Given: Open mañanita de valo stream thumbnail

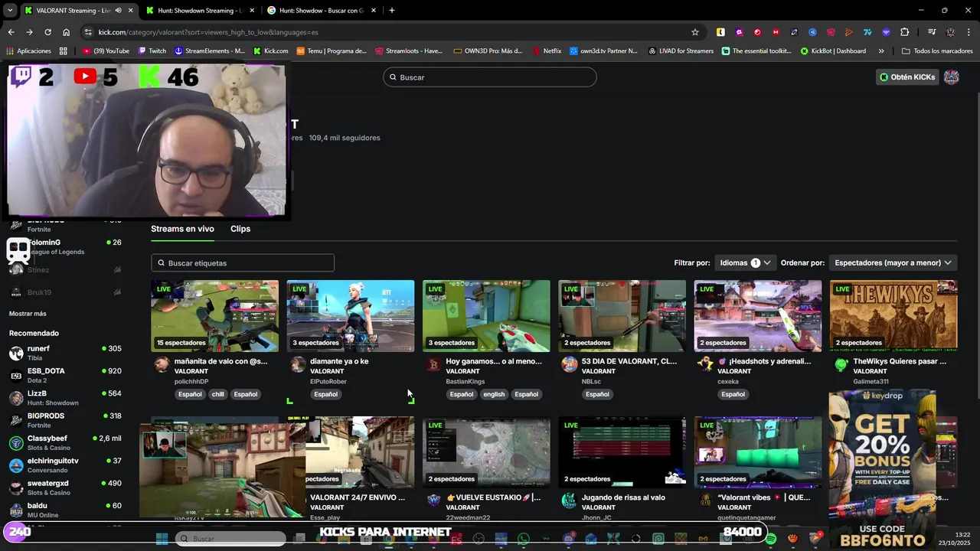Looking at the screenshot, I should point(214,316).
